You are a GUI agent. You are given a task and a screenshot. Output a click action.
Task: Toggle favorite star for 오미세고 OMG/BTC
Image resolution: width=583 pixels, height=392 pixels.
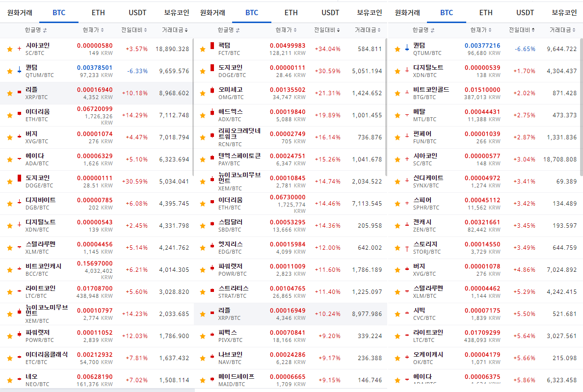203,93
